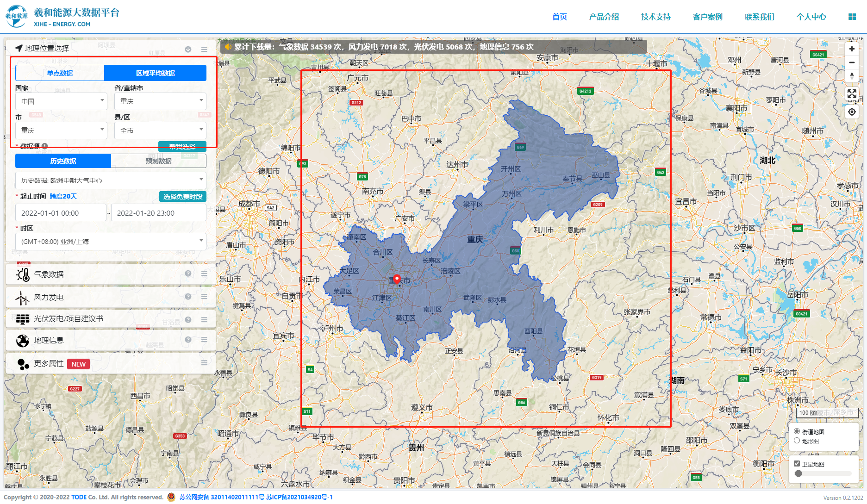Open the country dropdown

point(61,101)
